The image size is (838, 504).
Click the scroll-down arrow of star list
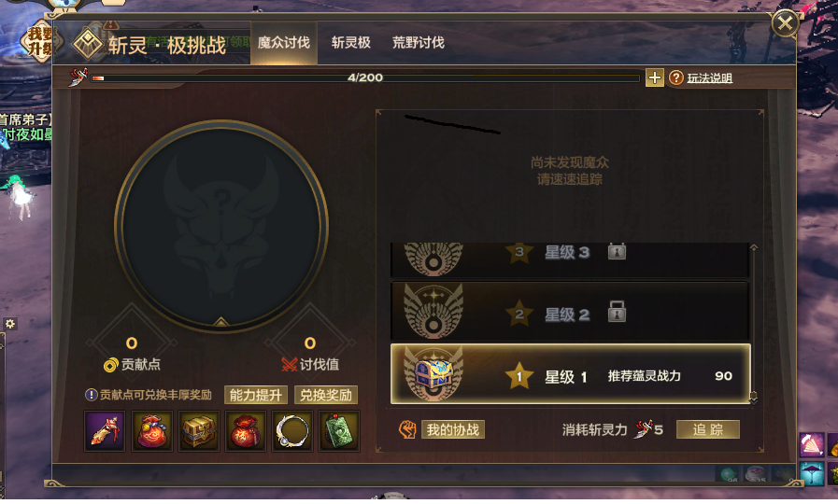754,398
